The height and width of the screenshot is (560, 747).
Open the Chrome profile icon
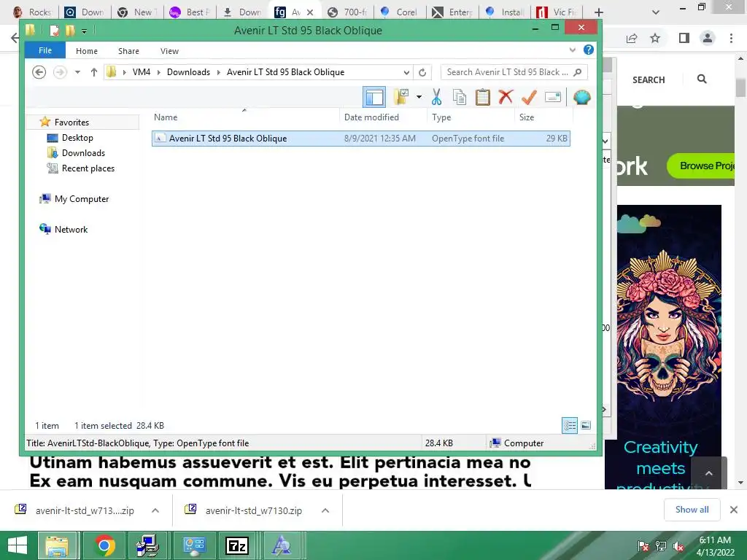coord(708,38)
